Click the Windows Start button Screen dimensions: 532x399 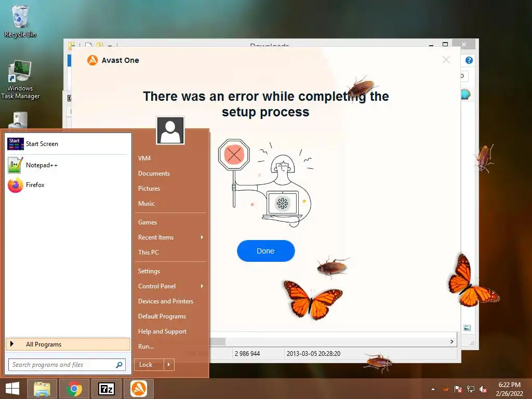coord(12,389)
